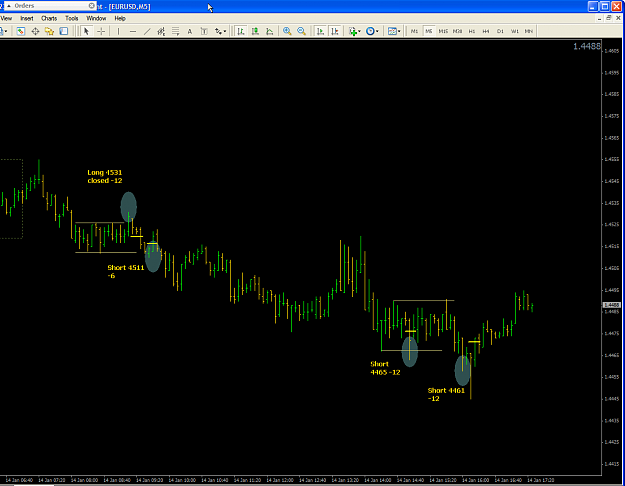This screenshot has height=486, width=625.
Task: Select the arrow Cursor tool
Action: [86, 31]
